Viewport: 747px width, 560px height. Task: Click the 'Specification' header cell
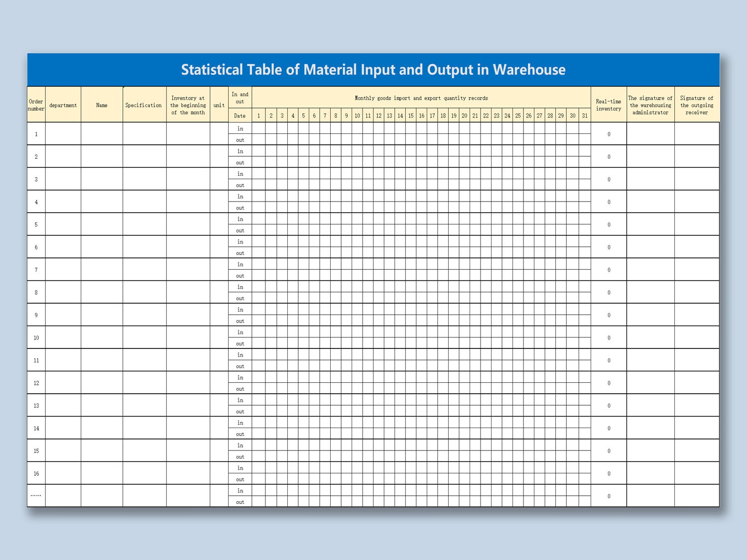[x=144, y=105]
